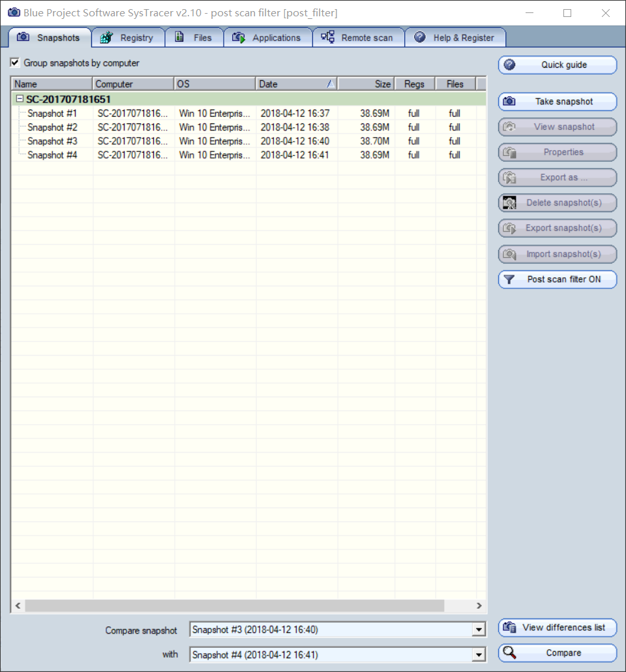Click the network computers icon on Remote scan tab

coord(328,37)
